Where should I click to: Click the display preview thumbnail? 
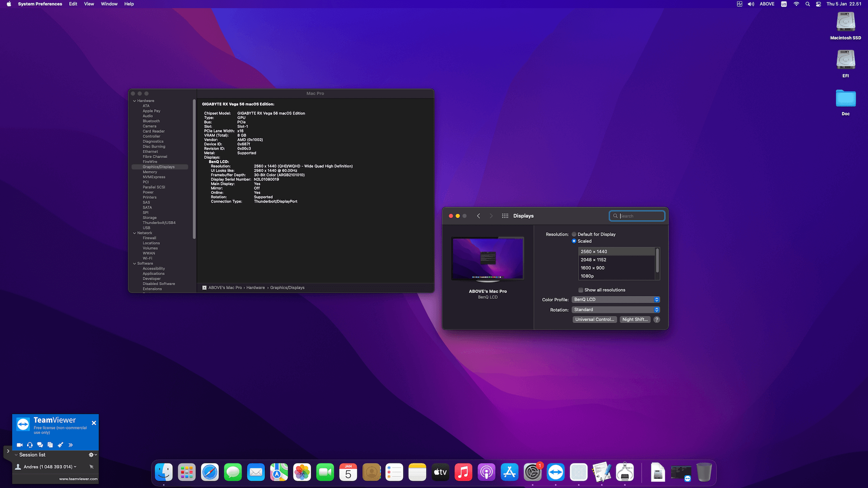click(x=488, y=258)
